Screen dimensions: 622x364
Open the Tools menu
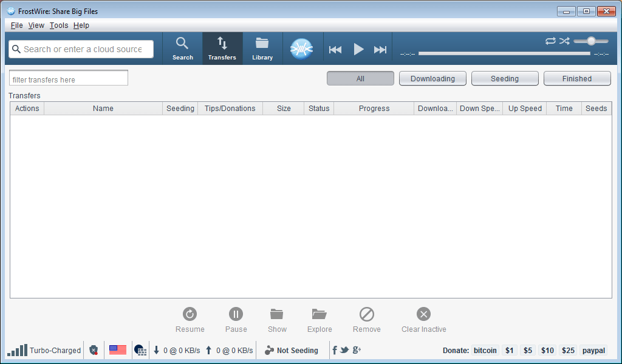coord(59,25)
